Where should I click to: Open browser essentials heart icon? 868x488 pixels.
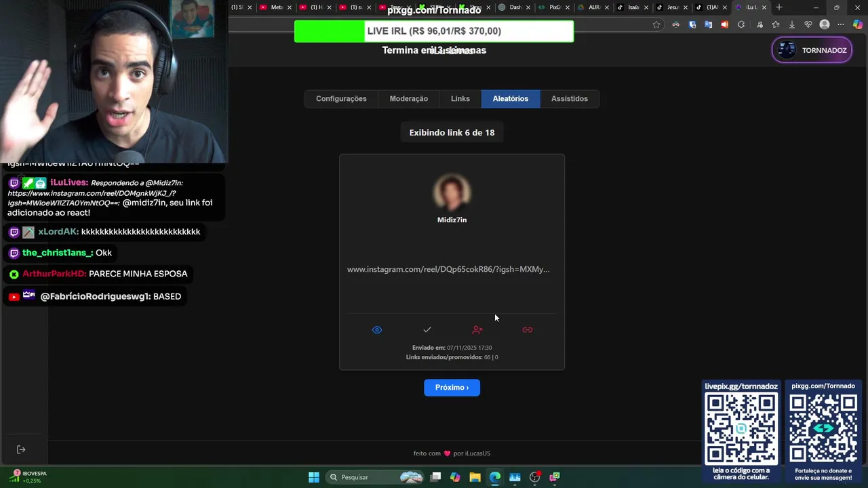pos(808,24)
